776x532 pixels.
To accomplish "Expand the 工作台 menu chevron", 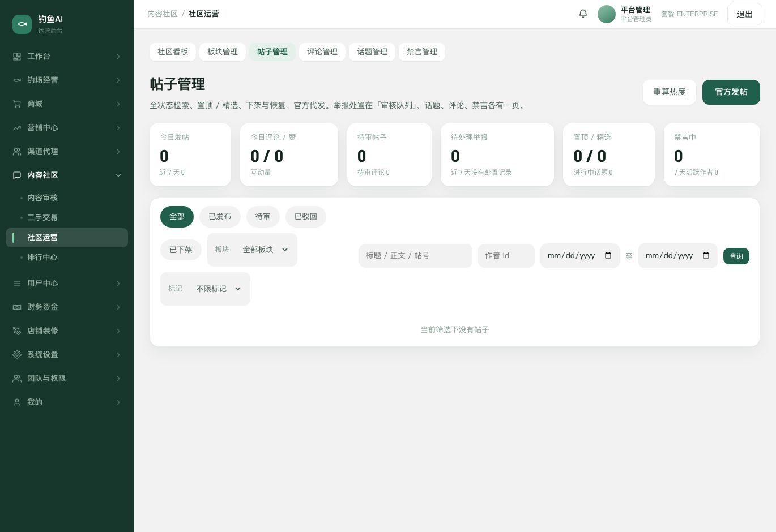I will click(x=118, y=57).
